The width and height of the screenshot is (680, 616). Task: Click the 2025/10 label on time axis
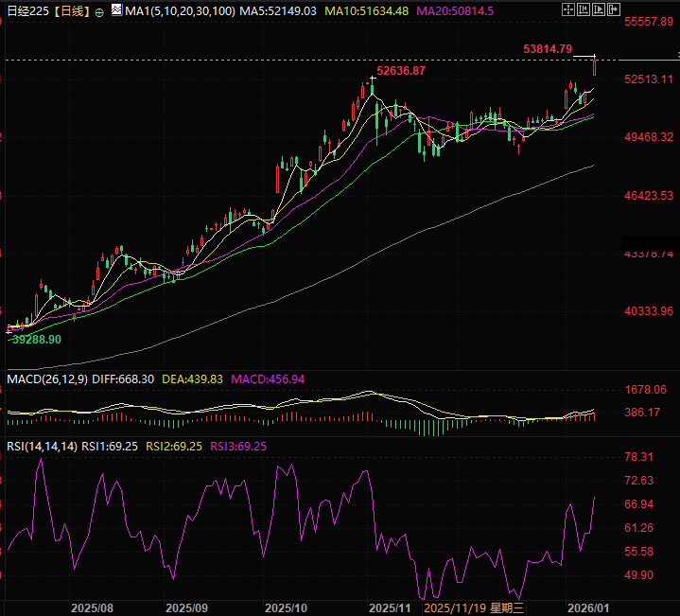pos(287,607)
